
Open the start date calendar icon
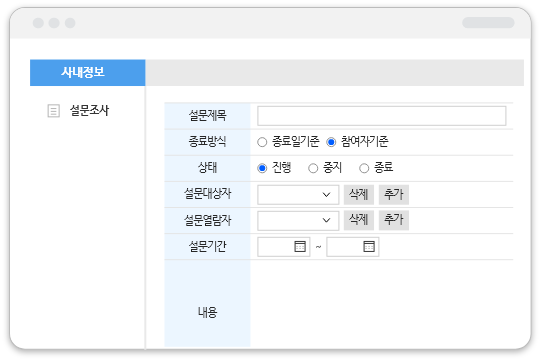click(x=300, y=246)
